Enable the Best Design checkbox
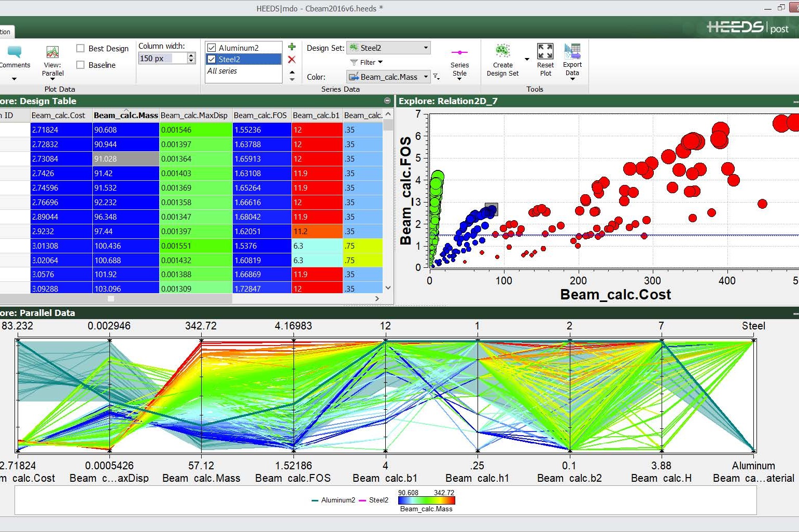 click(x=80, y=48)
